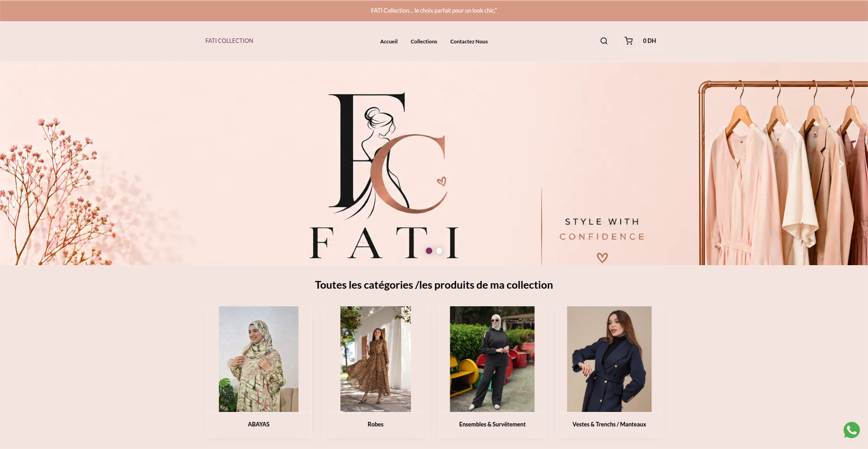The height and width of the screenshot is (449, 868).
Task: Go to Contactez Nous page
Action: point(469,42)
